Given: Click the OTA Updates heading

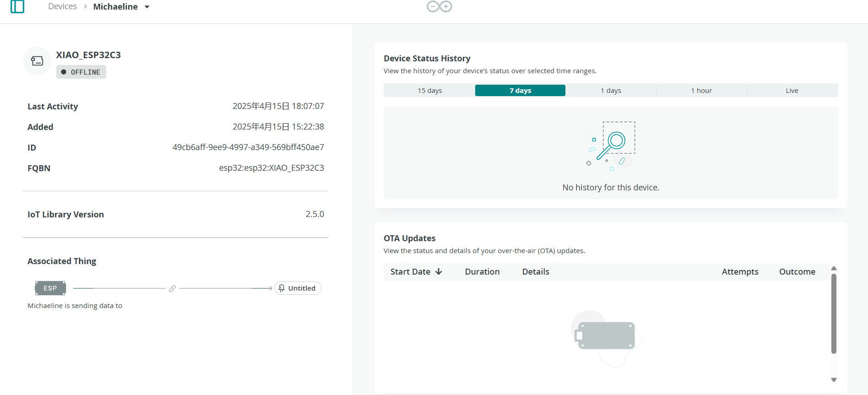Looking at the screenshot, I should pyautogui.click(x=409, y=238).
